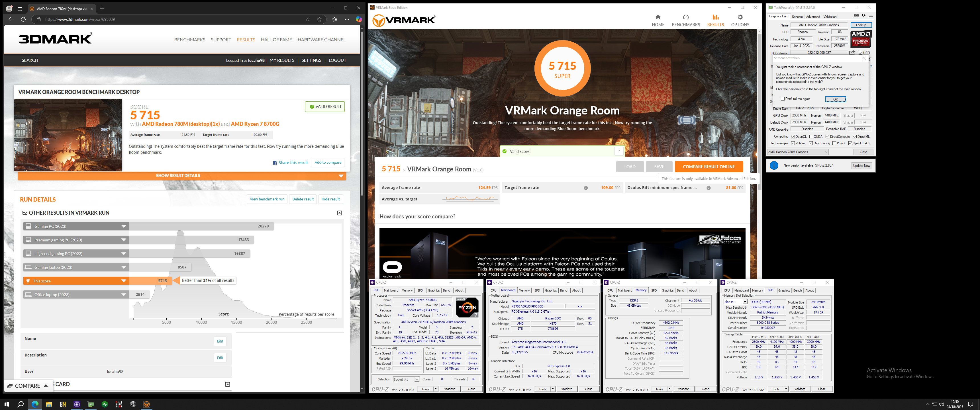Click View benchmark run button
980x410 pixels.
tap(267, 199)
